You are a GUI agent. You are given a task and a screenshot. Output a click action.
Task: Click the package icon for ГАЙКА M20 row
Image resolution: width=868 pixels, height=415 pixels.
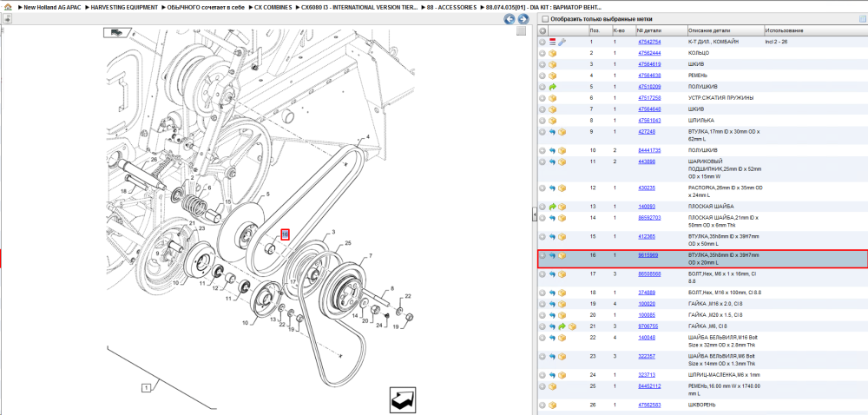(x=562, y=315)
